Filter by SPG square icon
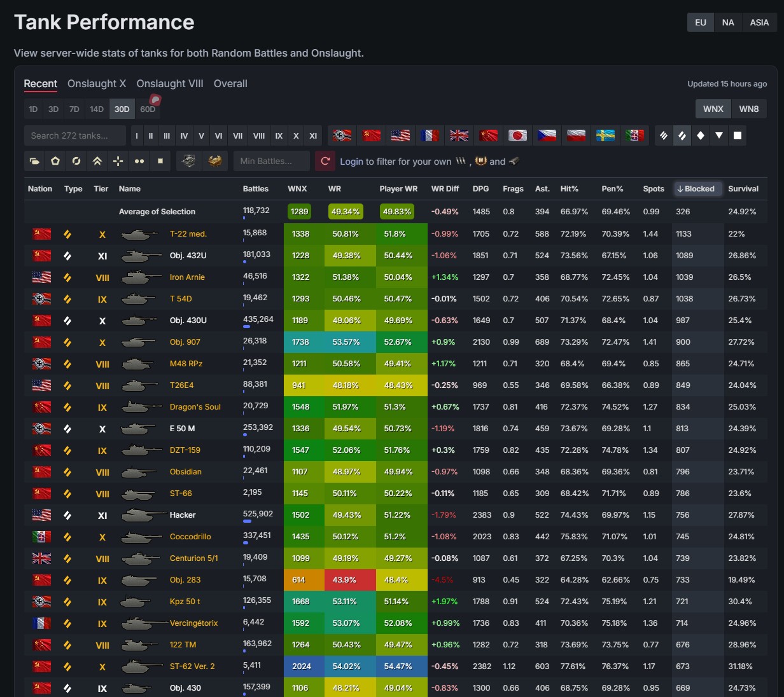Viewport: 784px width, 697px height. coord(738,135)
